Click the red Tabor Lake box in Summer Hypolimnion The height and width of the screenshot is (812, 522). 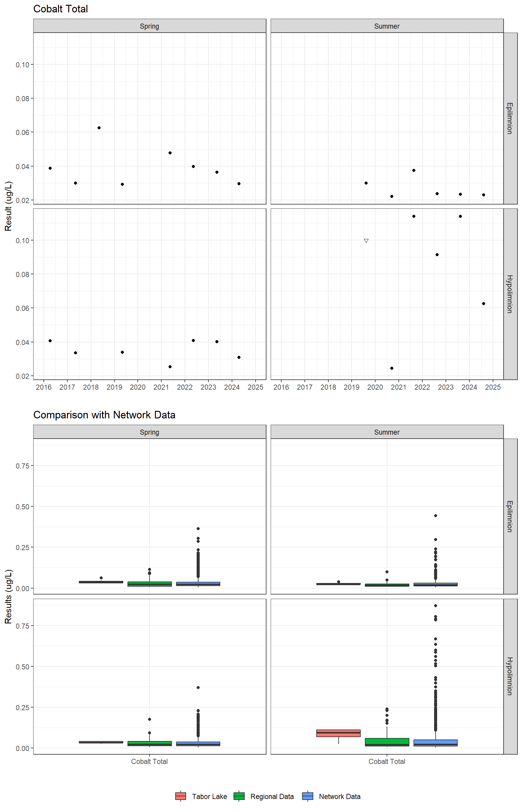[338, 733]
